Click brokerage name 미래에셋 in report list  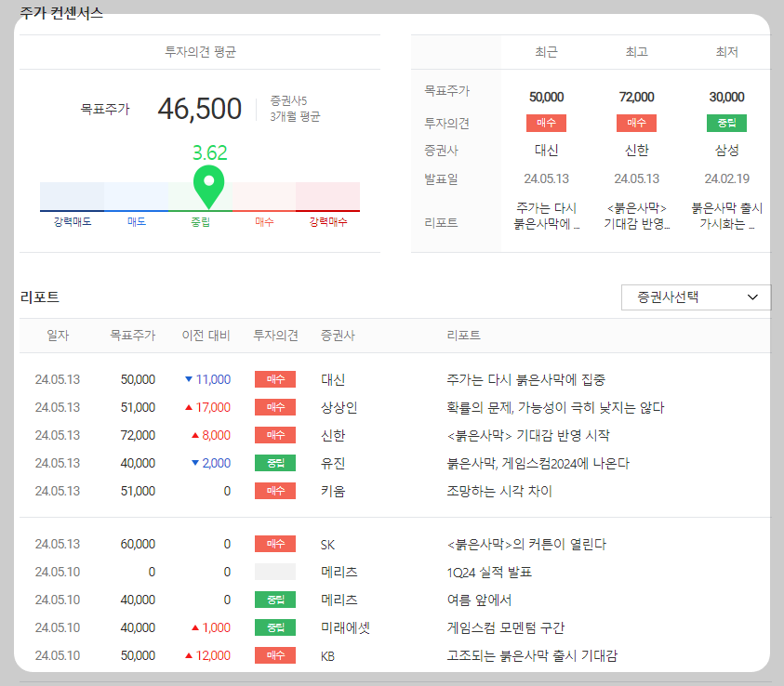[x=345, y=628]
